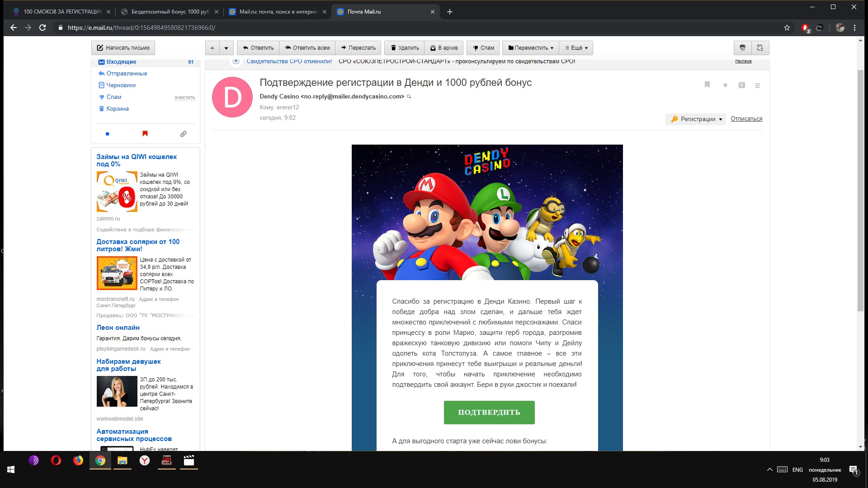Filter messages with attachments paperclip icon

point(183,134)
